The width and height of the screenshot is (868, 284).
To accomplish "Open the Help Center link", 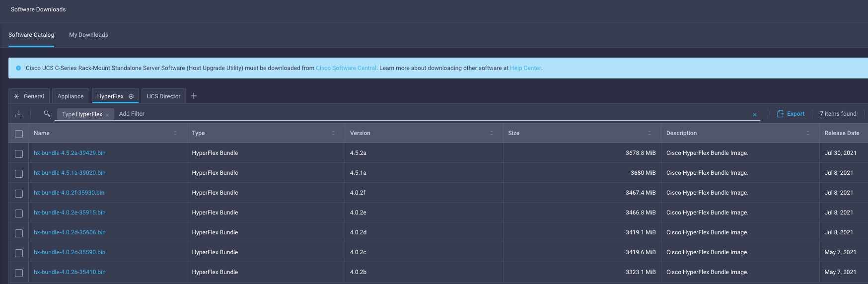I will click(525, 68).
